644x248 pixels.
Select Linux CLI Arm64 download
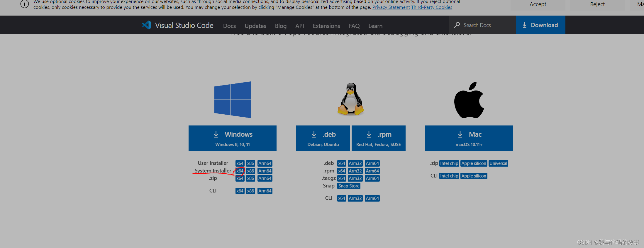372,198
